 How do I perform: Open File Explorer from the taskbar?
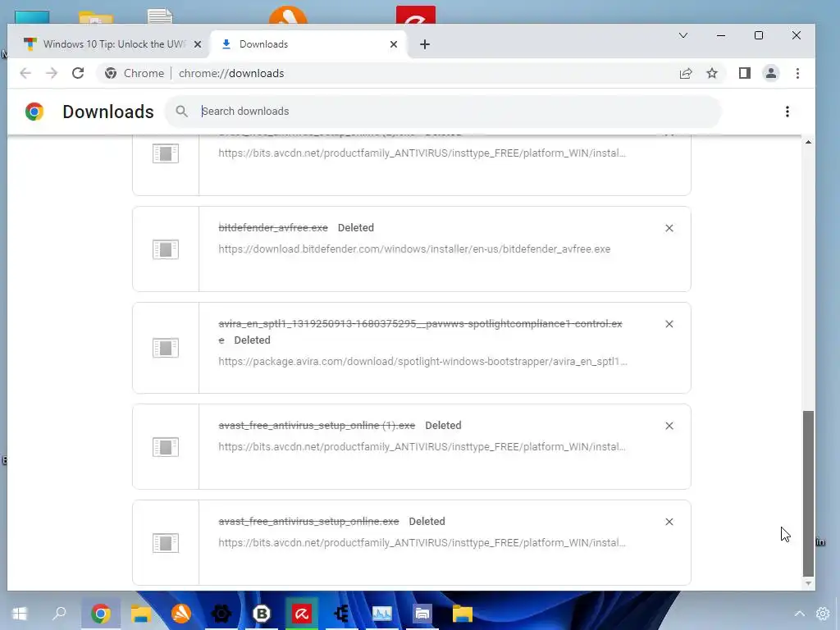tap(141, 614)
